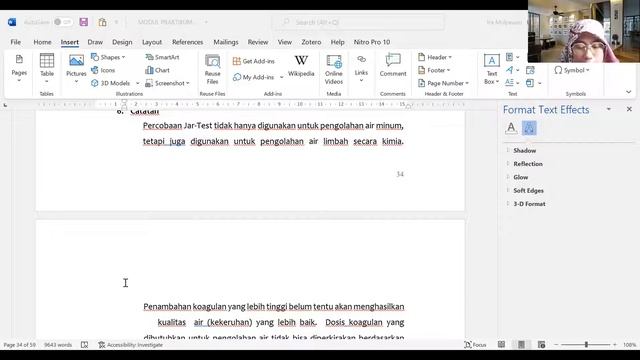The width and height of the screenshot is (640, 360).
Task: Open the Pages button
Action: [x=19, y=69]
